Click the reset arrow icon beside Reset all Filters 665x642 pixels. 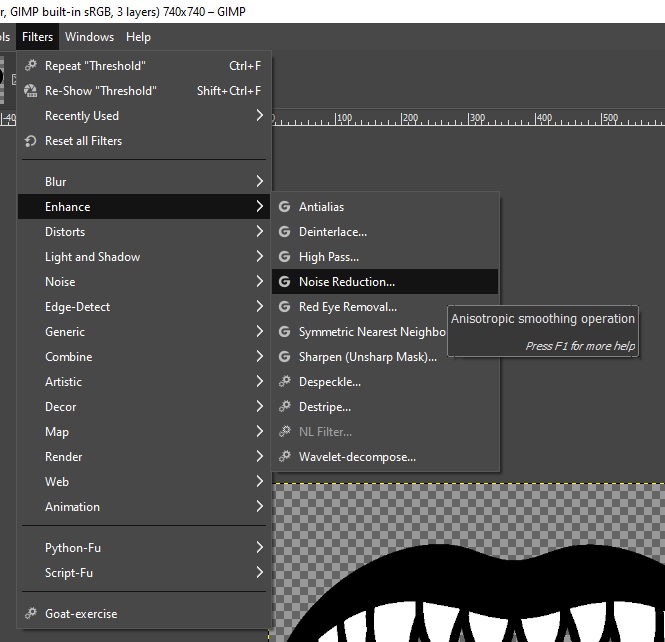(31, 141)
